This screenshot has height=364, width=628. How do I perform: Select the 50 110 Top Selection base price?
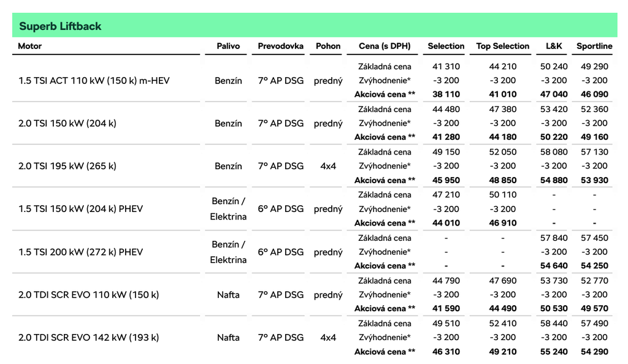coord(502,195)
